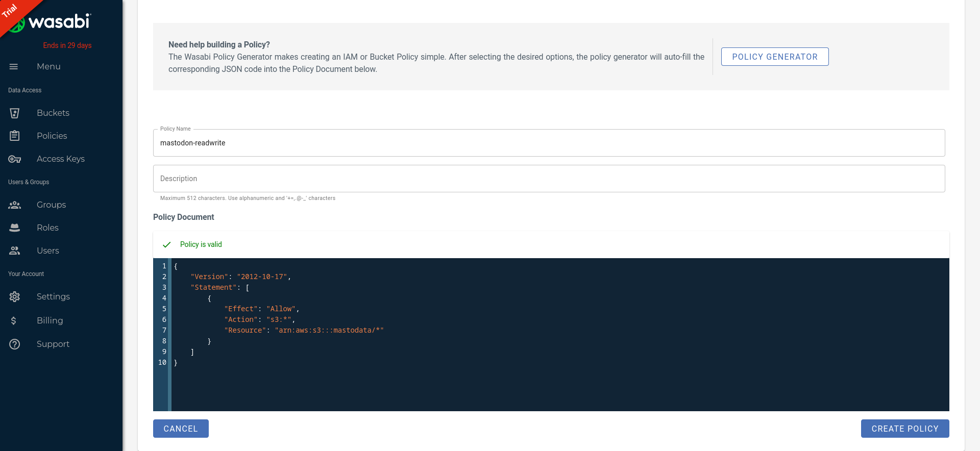Click Create Policy button

coord(905,429)
